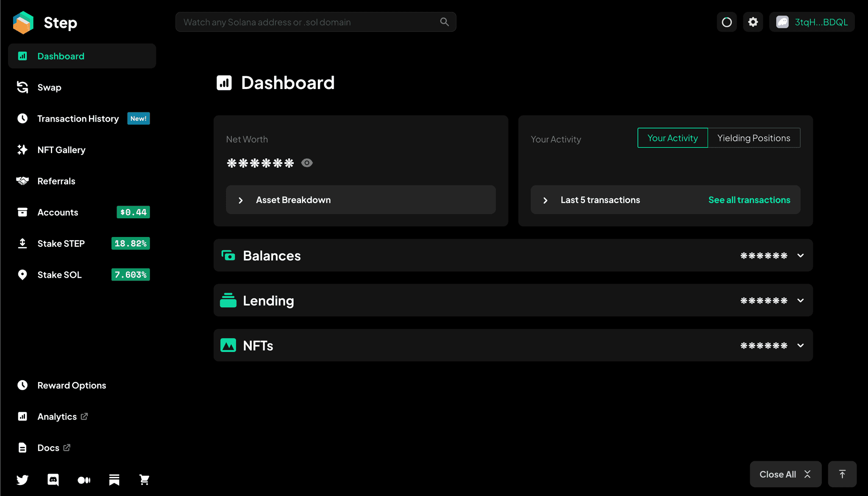Open the shopping cart merch icon
The image size is (868, 496).
tap(145, 479)
